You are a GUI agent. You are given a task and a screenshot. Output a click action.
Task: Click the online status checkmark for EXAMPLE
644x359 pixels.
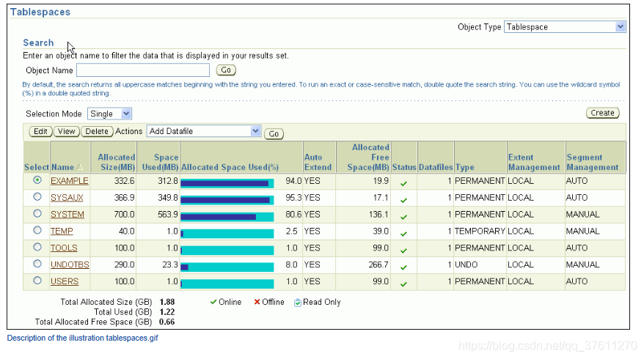403,183
